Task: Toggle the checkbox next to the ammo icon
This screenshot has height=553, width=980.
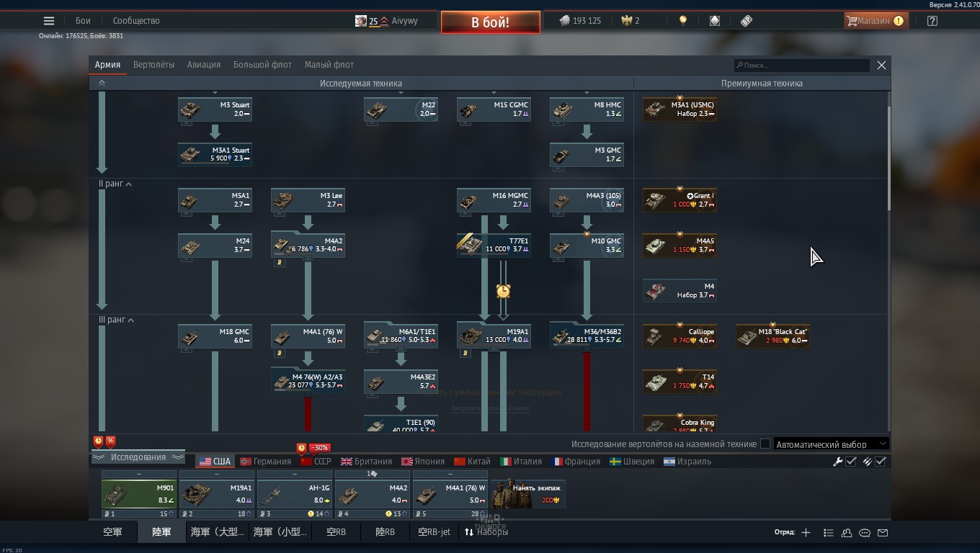Action: point(881,462)
